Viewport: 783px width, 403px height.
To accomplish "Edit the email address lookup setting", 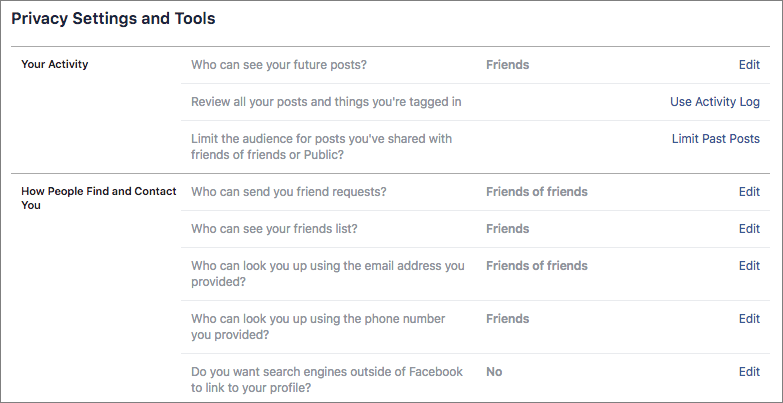I will [x=749, y=266].
